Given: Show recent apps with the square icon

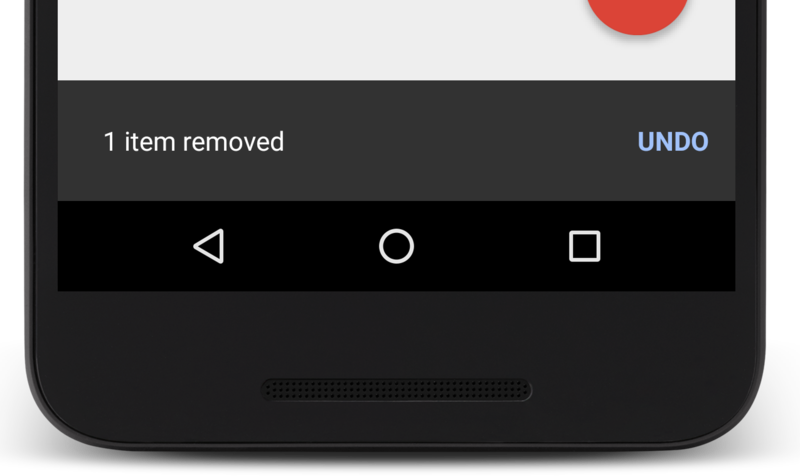Looking at the screenshot, I should 585,246.
